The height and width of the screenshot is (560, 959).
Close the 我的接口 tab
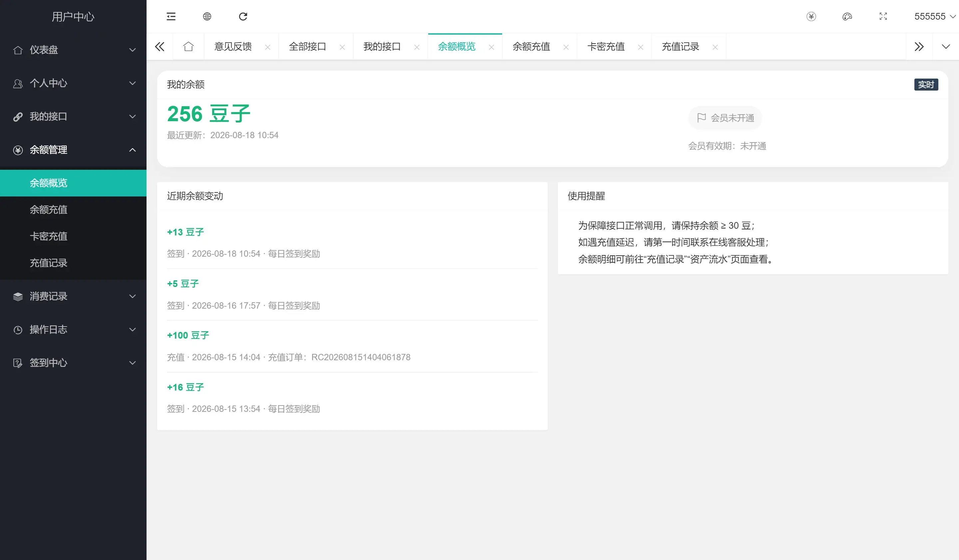[417, 47]
